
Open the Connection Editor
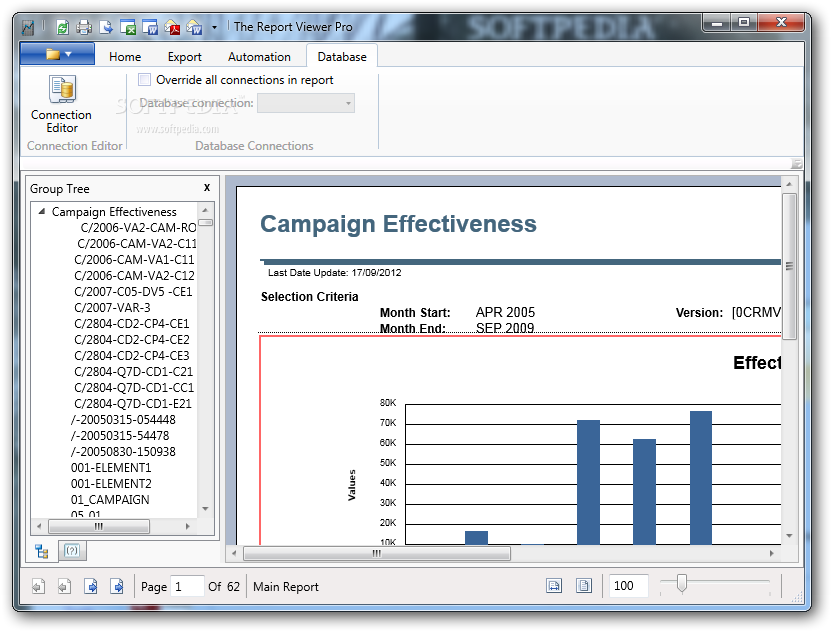(x=62, y=105)
